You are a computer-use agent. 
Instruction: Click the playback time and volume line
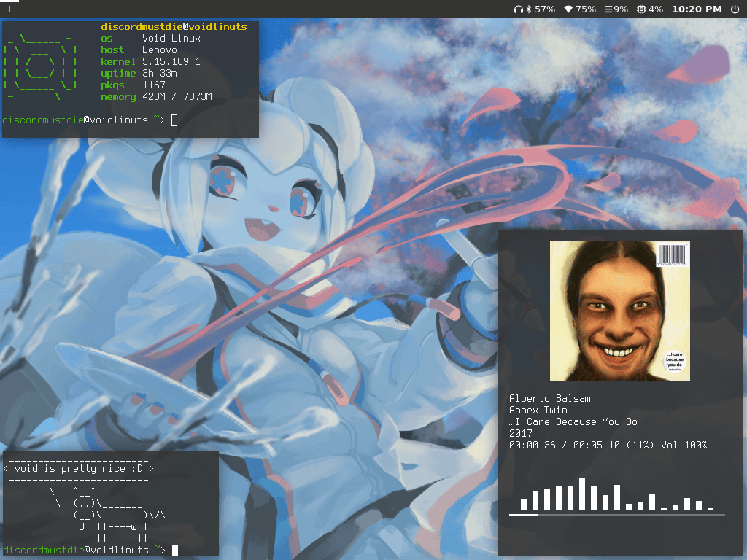pyautogui.click(x=608, y=445)
